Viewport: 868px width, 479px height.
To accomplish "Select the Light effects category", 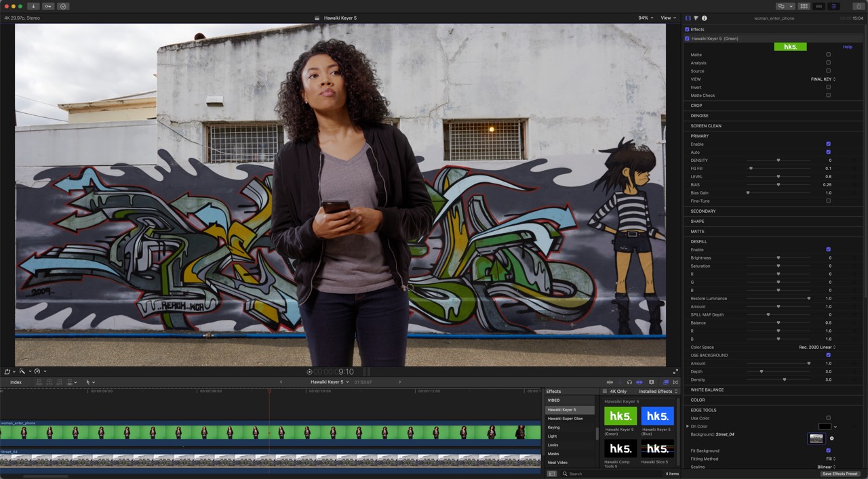I will [552, 436].
